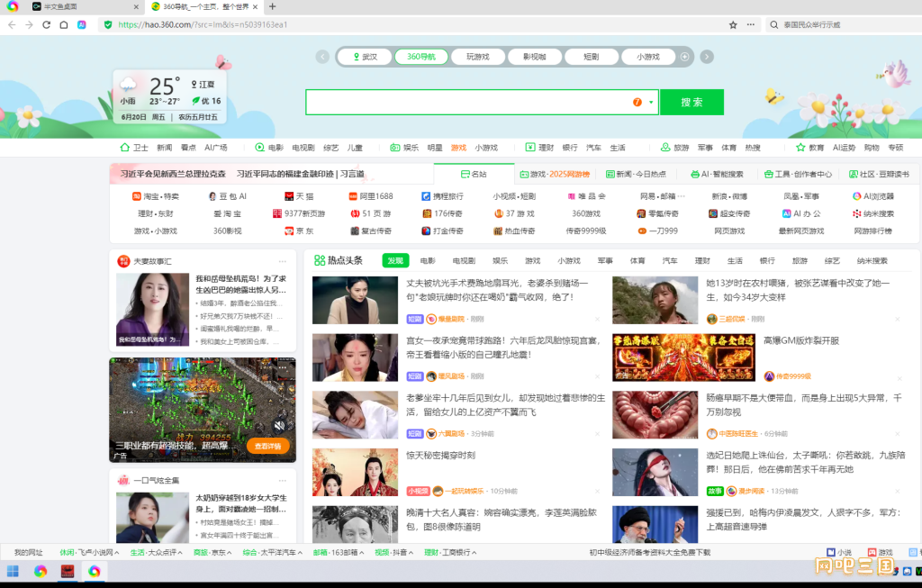Expand the 生活·大众点评 bottom menu
This screenshot has width=922, height=588.
pyautogui.click(x=157, y=553)
